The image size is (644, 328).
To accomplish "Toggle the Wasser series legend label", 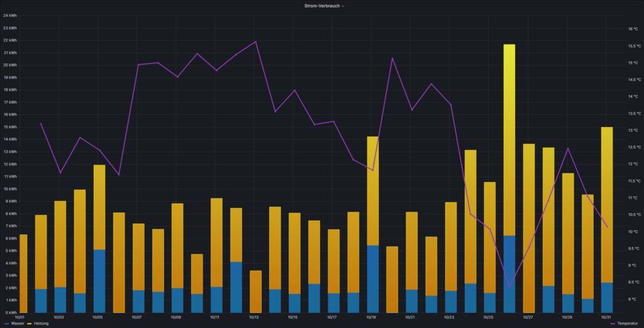I will [x=17, y=323].
